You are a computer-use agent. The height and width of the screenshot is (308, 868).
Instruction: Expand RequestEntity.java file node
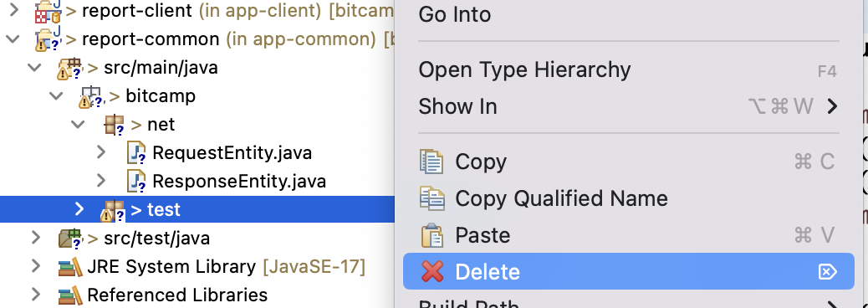pos(100,151)
